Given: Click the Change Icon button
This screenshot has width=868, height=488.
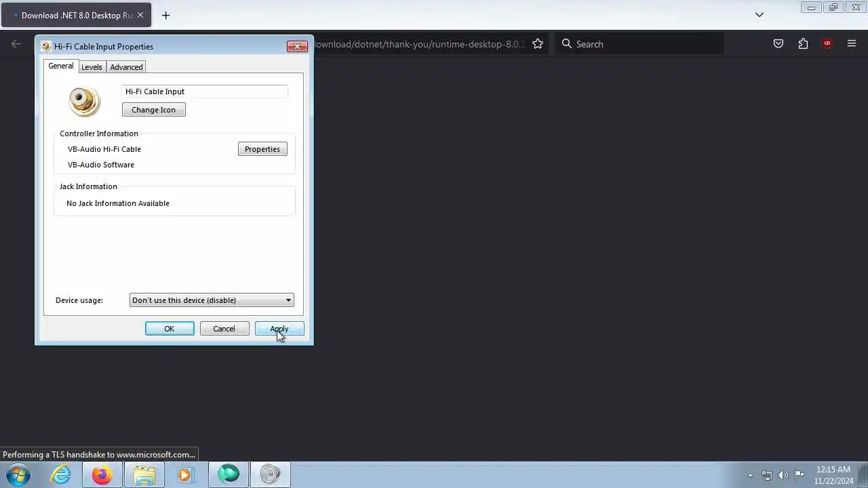Looking at the screenshot, I should point(154,110).
